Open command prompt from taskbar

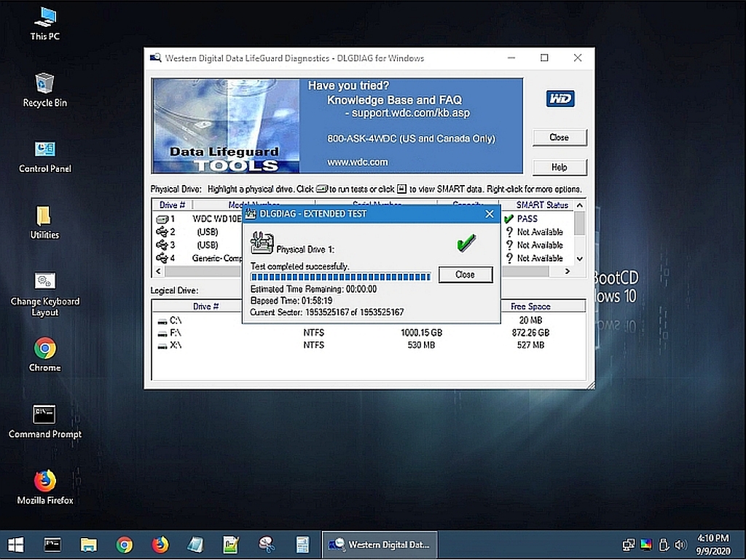tap(52, 545)
